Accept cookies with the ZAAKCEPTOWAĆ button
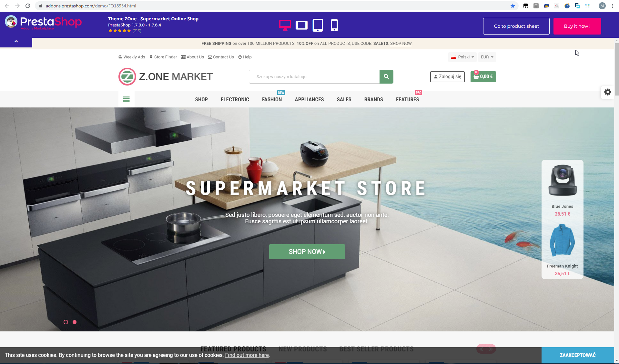Viewport: 619px width, 364px height. pos(578,355)
